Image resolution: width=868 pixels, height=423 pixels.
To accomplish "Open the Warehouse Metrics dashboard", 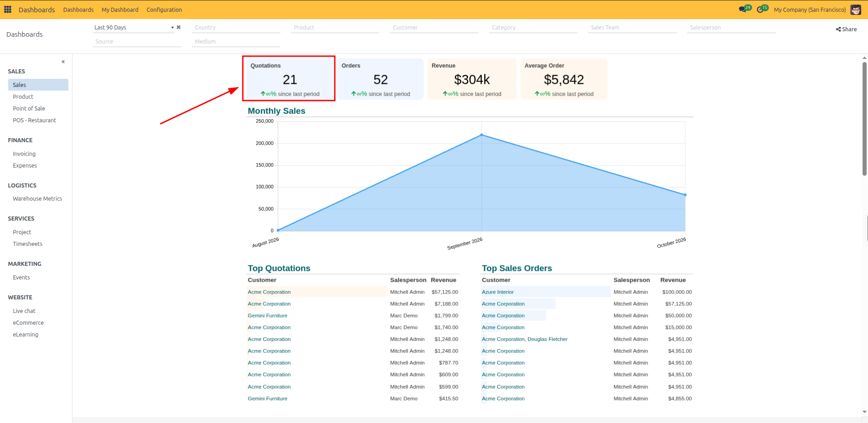I will (38, 198).
